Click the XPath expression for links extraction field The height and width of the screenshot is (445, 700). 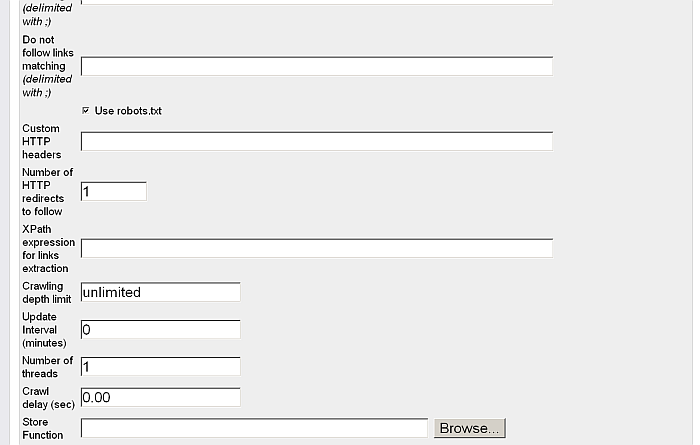click(x=317, y=249)
